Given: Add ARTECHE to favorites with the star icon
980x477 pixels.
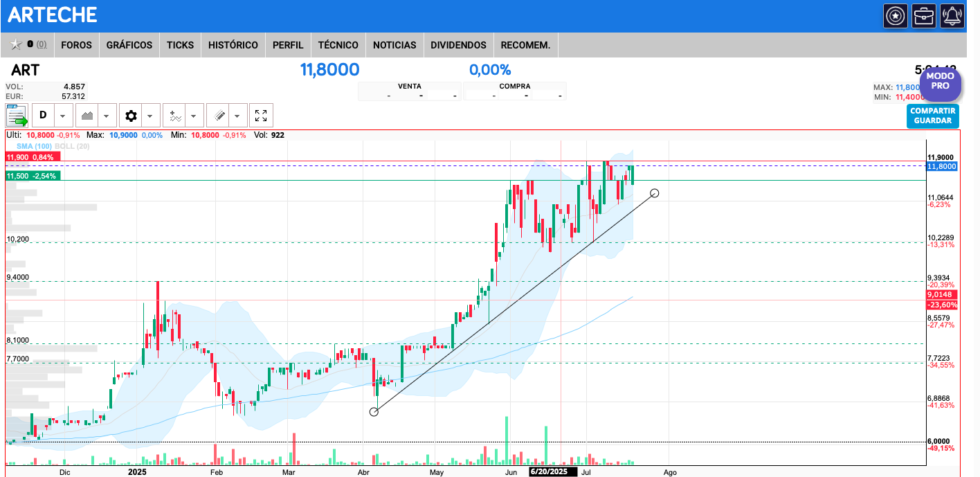Looking at the screenshot, I should point(15,45).
